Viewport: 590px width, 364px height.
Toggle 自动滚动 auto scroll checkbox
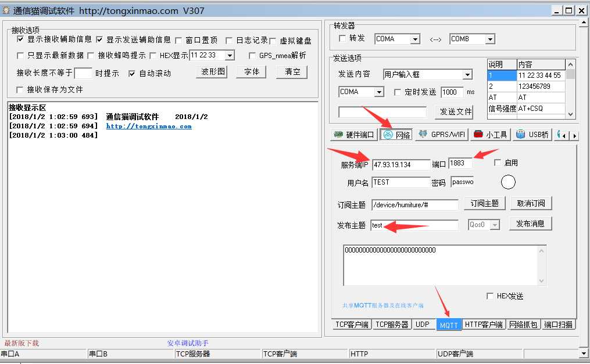tap(132, 74)
